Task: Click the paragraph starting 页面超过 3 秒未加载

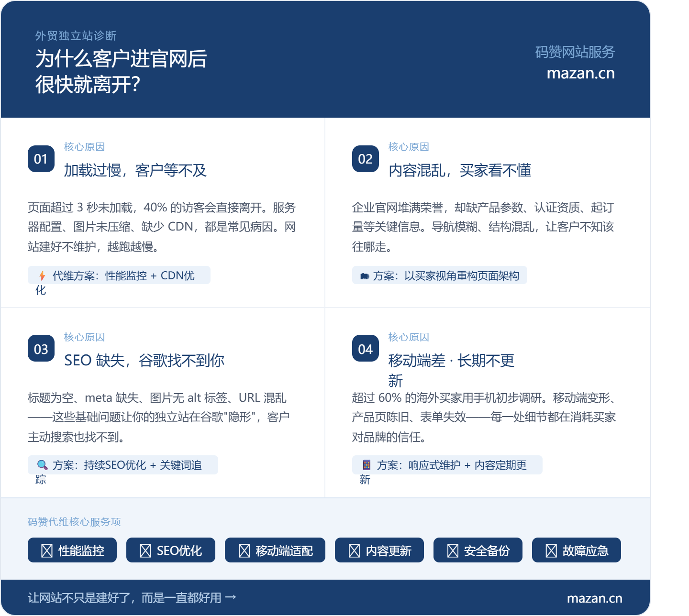Action: tap(162, 227)
